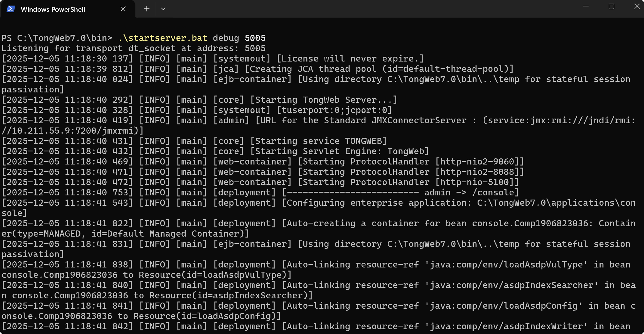Click the debug port number 5005 in the command
This screenshot has height=334, width=644.
point(255,38)
